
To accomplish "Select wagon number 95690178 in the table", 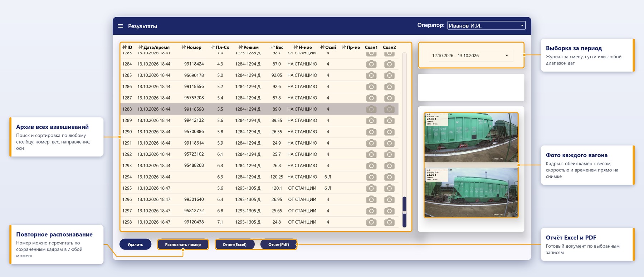I will pos(194,76).
